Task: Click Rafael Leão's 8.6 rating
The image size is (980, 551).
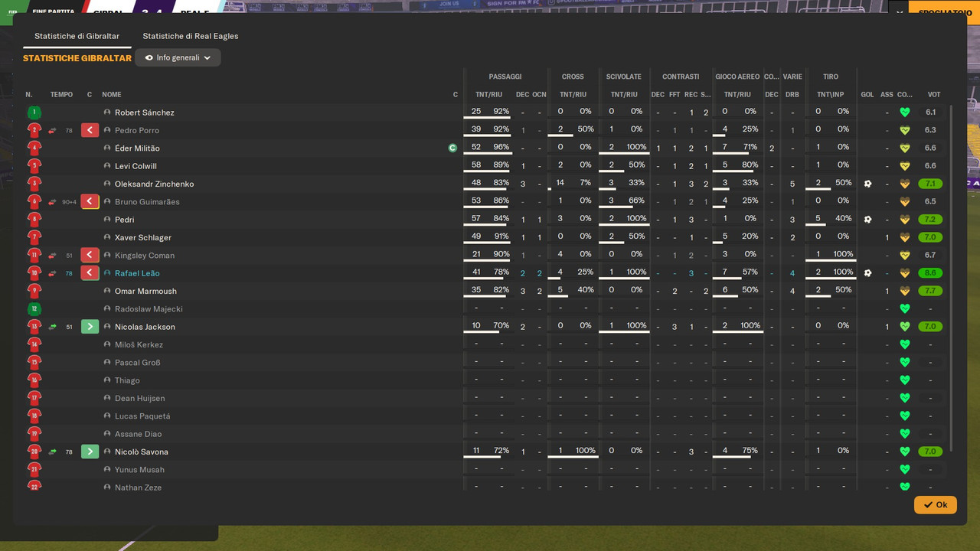Action: tap(931, 273)
